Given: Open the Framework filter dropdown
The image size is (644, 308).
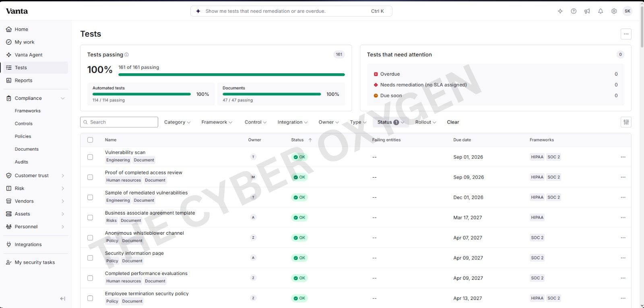Looking at the screenshot, I should pos(217,122).
